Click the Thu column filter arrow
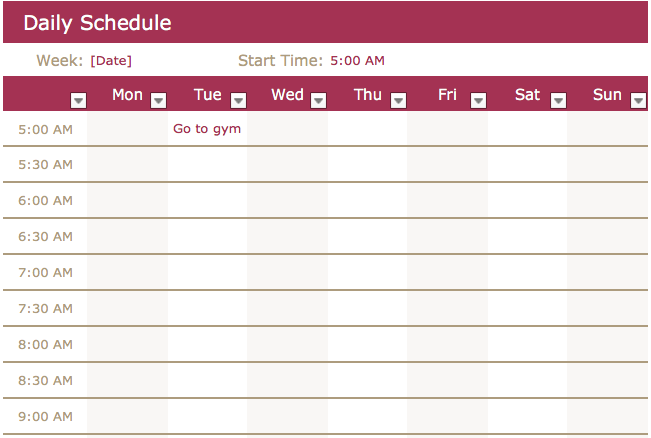The image size is (651, 438). [x=398, y=100]
